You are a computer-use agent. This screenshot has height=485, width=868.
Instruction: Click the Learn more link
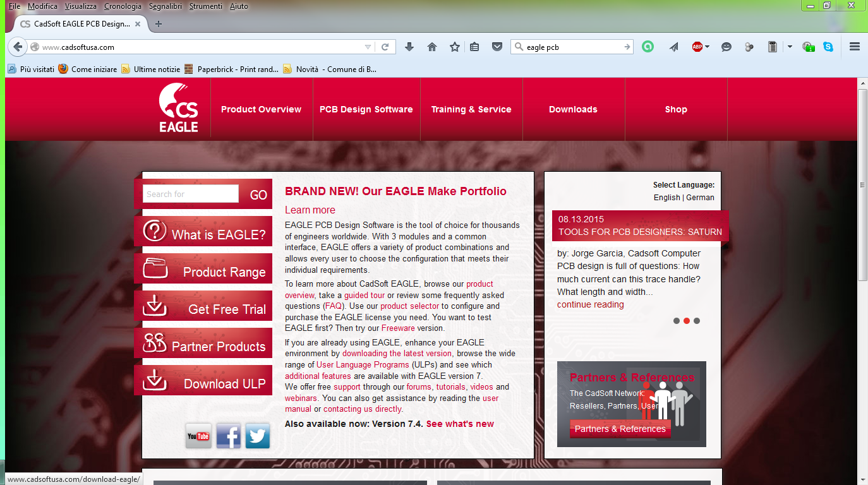coord(310,210)
